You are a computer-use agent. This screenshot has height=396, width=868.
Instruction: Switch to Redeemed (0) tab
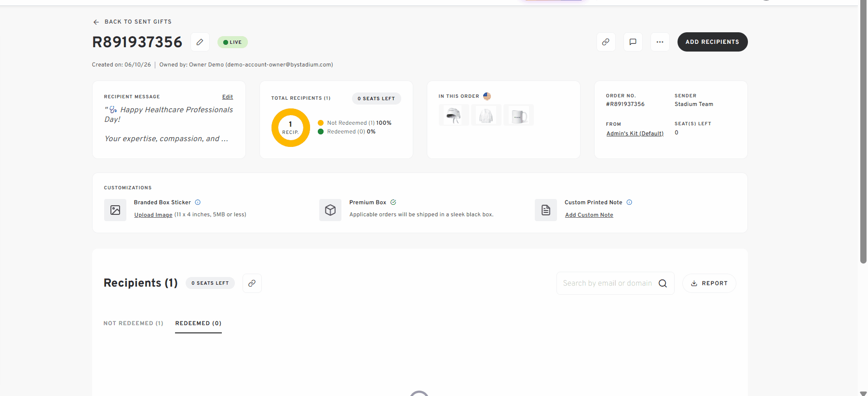click(x=198, y=323)
